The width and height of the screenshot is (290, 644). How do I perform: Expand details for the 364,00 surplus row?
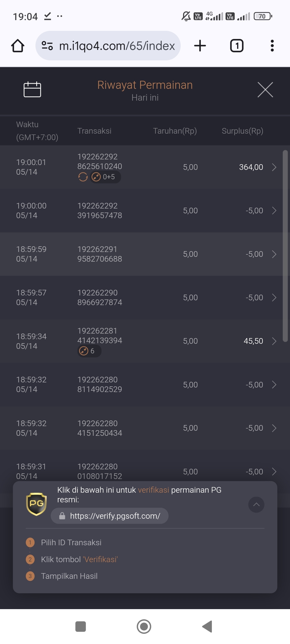(x=274, y=167)
